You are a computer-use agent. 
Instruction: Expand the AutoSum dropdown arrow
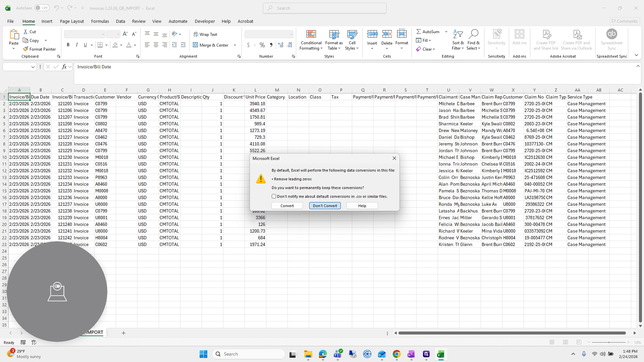(446, 32)
